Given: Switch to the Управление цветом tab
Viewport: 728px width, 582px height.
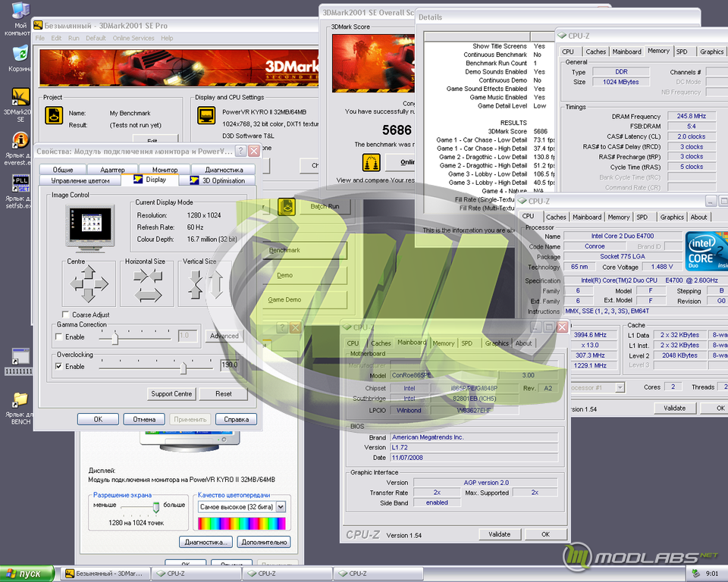Looking at the screenshot, I should (x=80, y=180).
